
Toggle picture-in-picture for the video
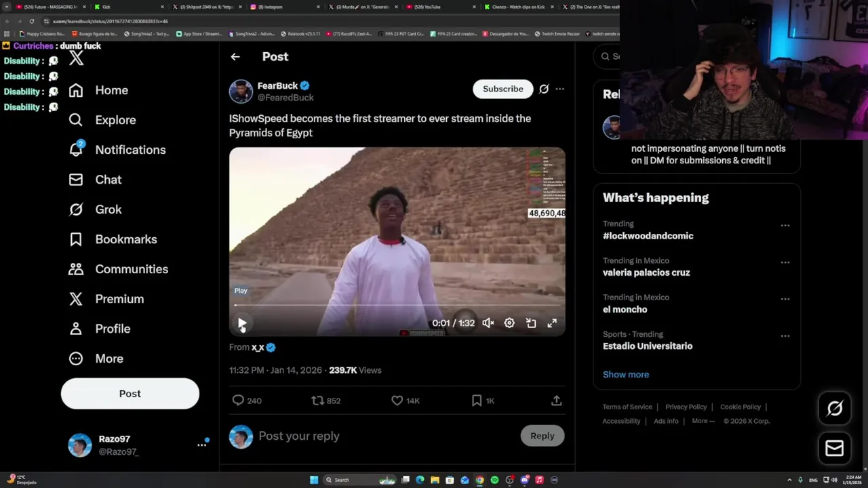[531, 323]
